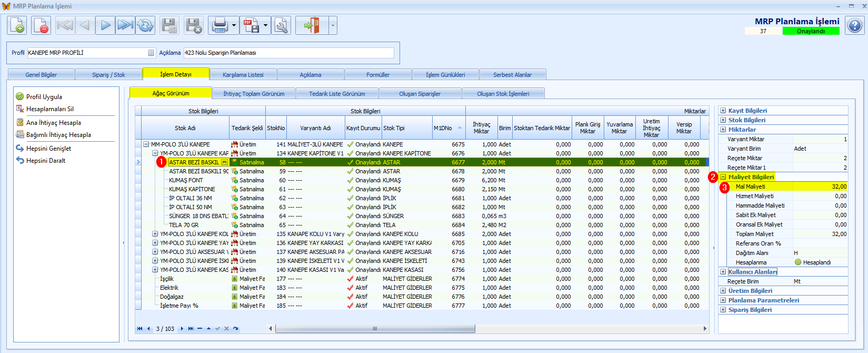Image resolution: width=868 pixels, height=353 pixels.
Task: Collapse the MM-POLO 3'LÜ KANEPE tree node
Action: [x=146, y=144]
